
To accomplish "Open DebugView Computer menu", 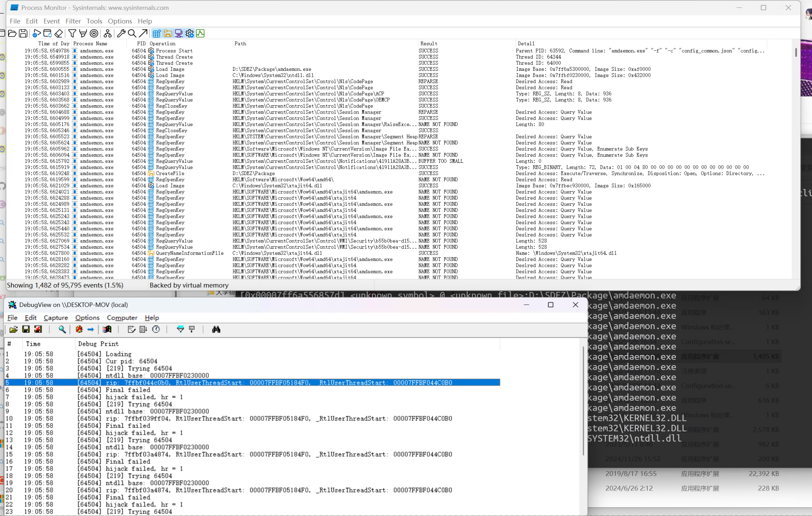I will tap(122, 317).
